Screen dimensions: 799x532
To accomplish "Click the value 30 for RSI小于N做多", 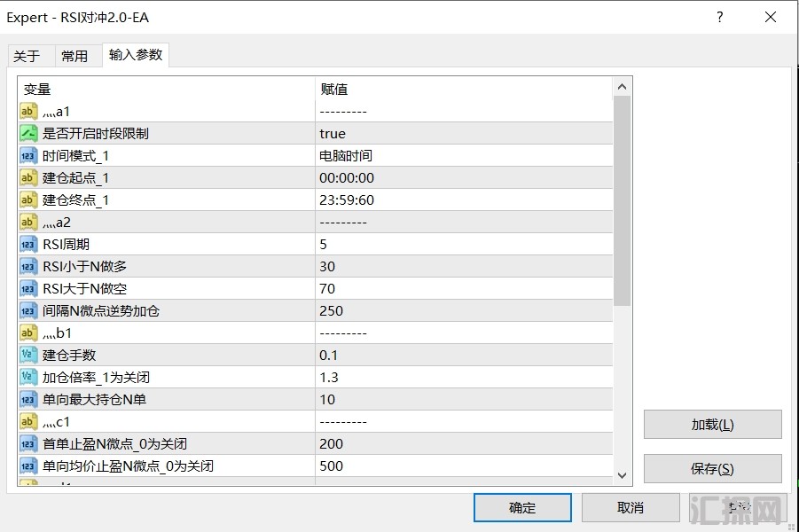I will (x=464, y=267).
